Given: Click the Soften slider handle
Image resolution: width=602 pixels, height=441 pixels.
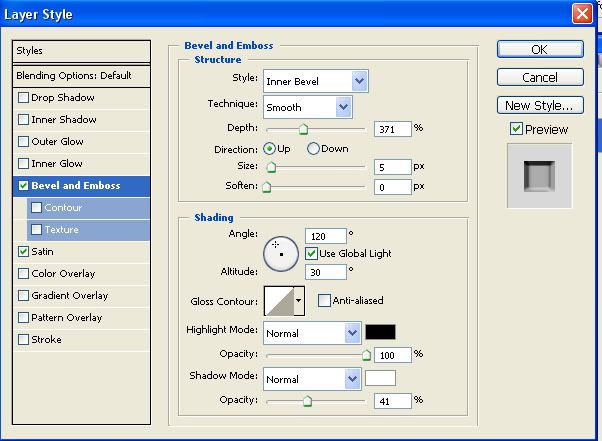Looking at the screenshot, I should tap(266, 187).
